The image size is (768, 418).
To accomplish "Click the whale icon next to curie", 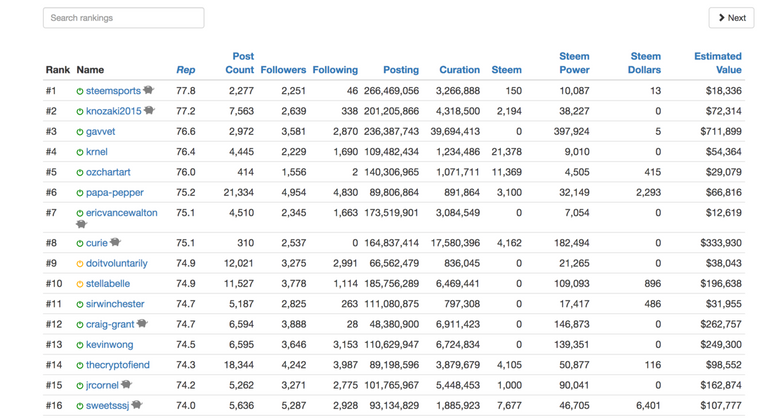I will pos(116,242).
